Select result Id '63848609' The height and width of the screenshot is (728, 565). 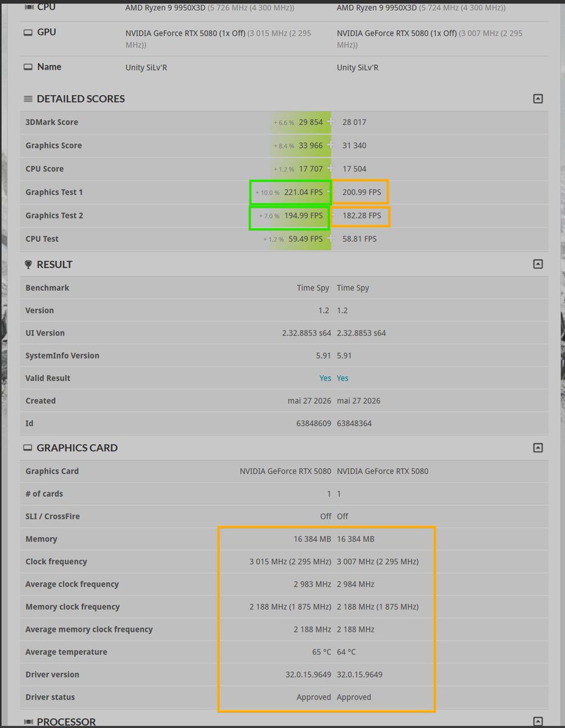[x=313, y=423]
